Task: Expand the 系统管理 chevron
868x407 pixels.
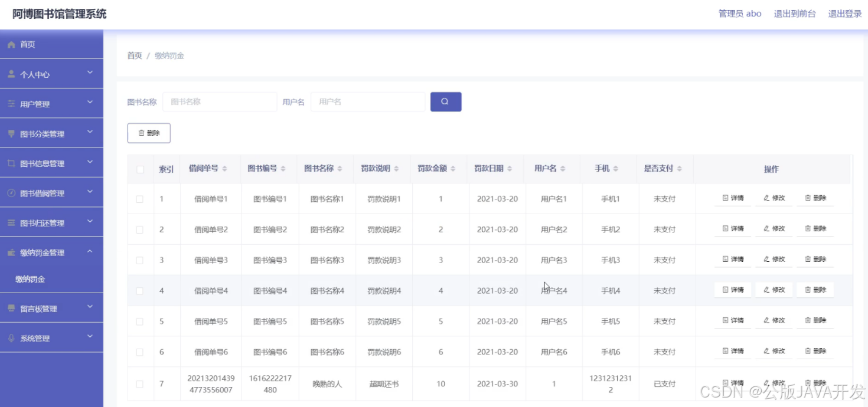Action: pyautogui.click(x=90, y=336)
